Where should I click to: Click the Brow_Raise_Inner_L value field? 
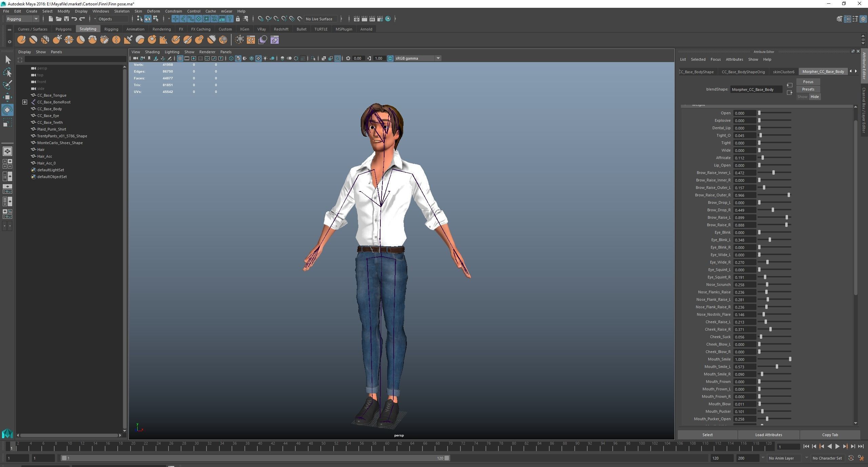pyautogui.click(x=744, y=173)
